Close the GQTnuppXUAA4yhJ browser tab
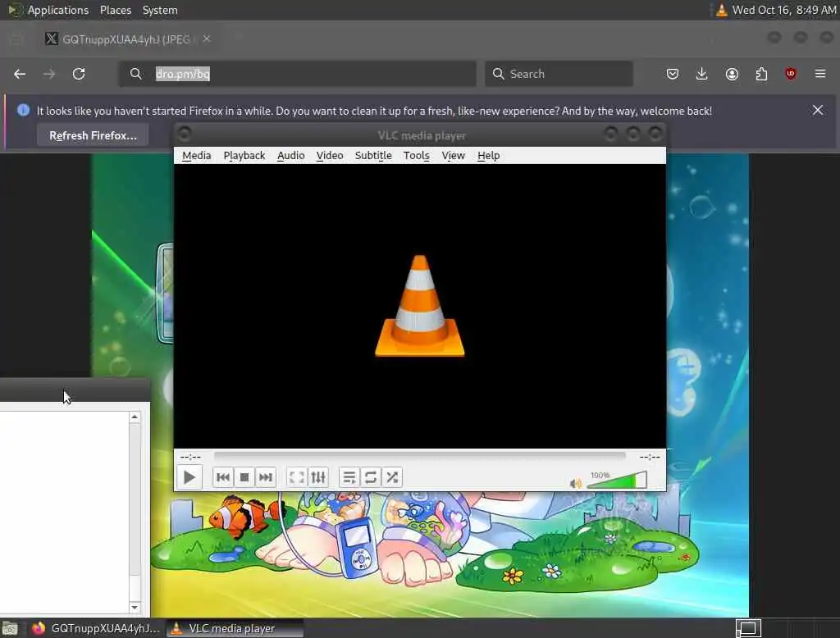Image resolution: width=840 pixels, height=638 pixels. tap(206, 39)
